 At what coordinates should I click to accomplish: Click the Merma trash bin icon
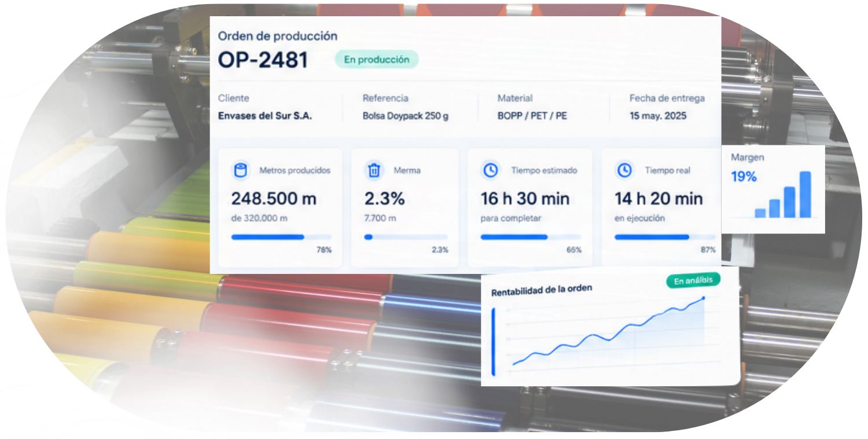pos(374,170)
